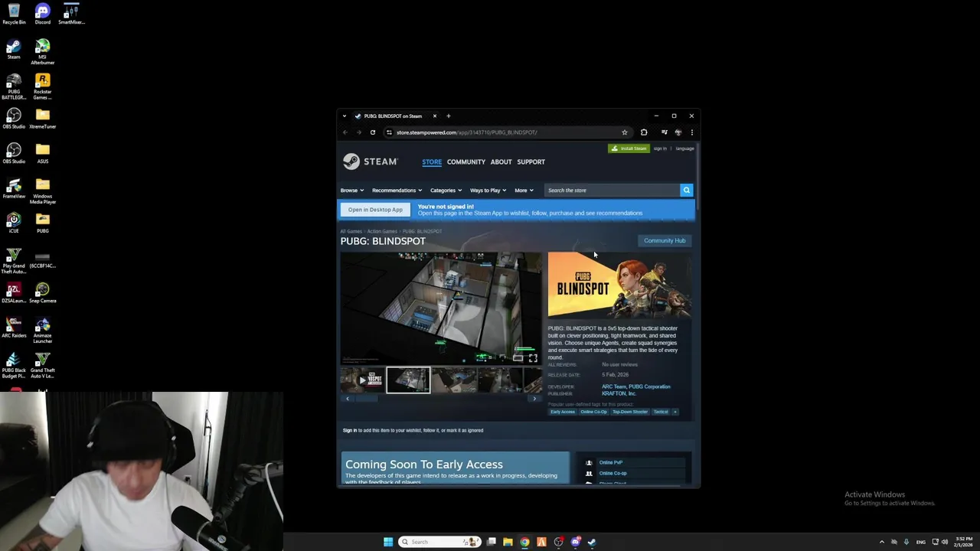This screenshot has width=980, height=551.
Task: Open the Community Hub button
Action: (x=665, y=240)
